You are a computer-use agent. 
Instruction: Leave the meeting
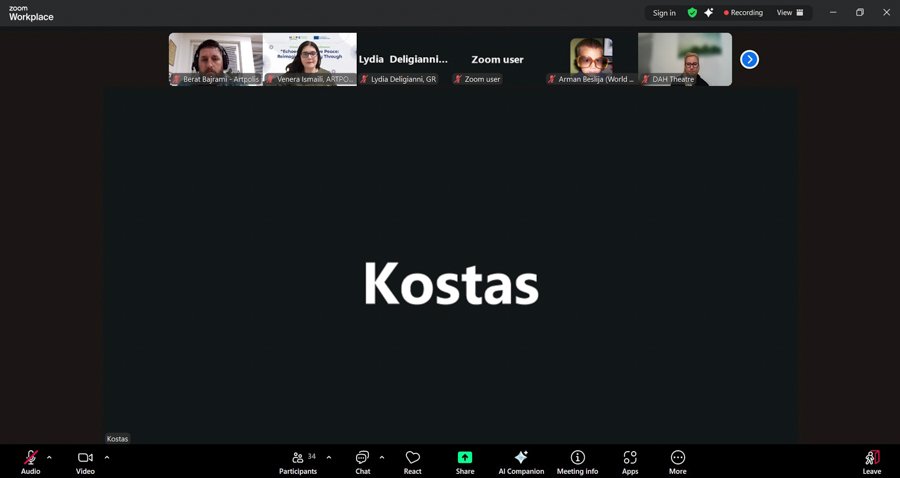coord(872,461)
